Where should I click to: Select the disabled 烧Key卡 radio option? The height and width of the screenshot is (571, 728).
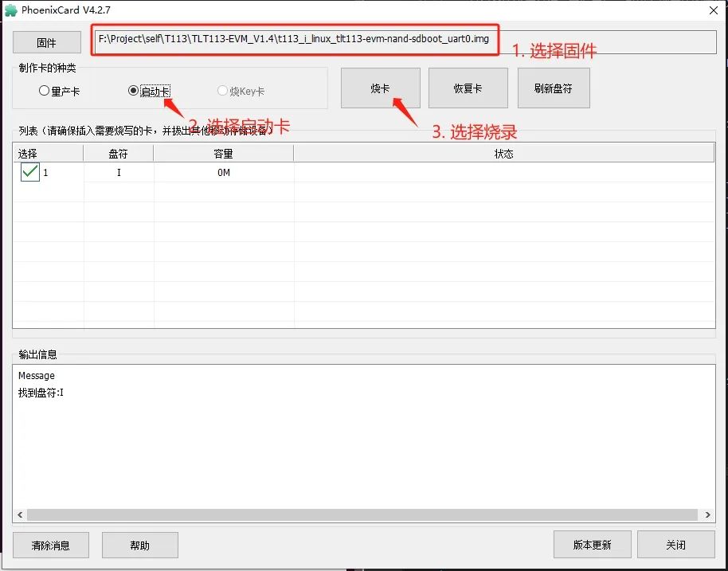click(x=241, y=91)
